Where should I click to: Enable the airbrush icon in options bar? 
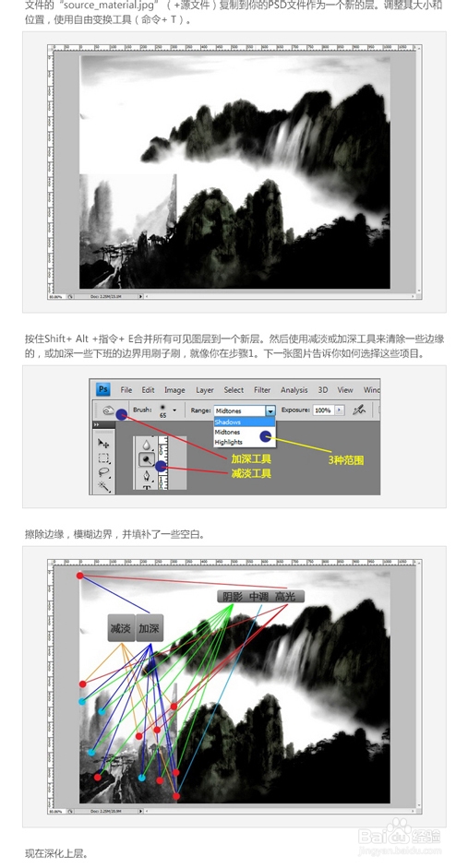point(359,410)
